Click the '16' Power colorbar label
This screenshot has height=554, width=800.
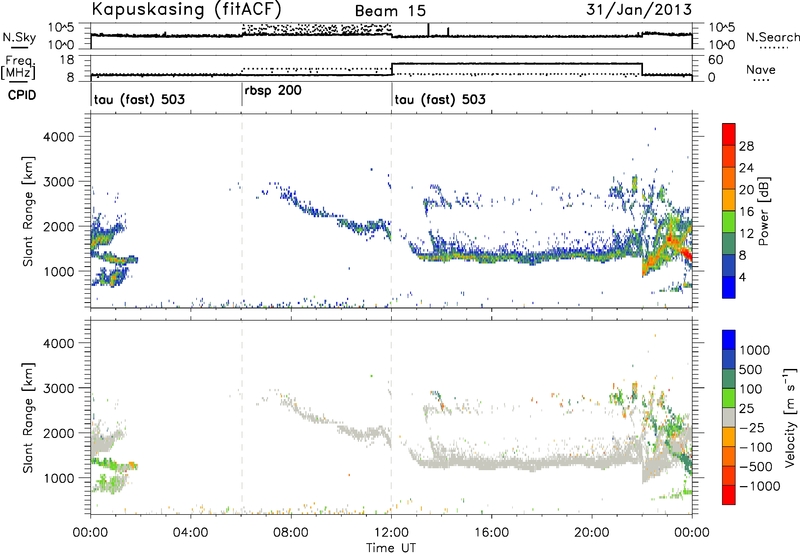coord(746,212)
